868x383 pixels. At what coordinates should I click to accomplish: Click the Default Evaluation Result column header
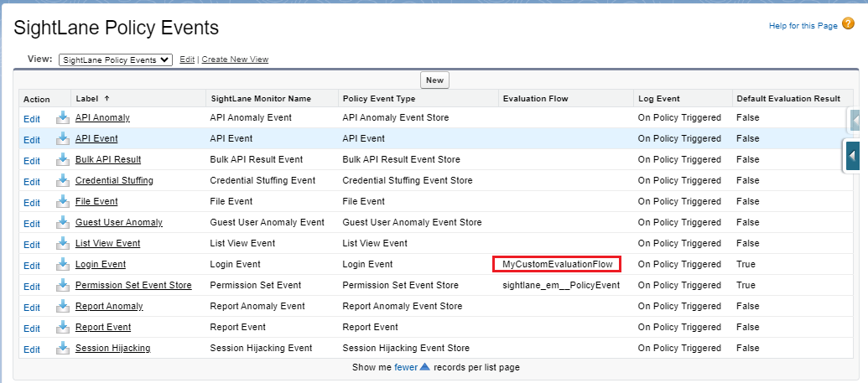coord(787,99)
